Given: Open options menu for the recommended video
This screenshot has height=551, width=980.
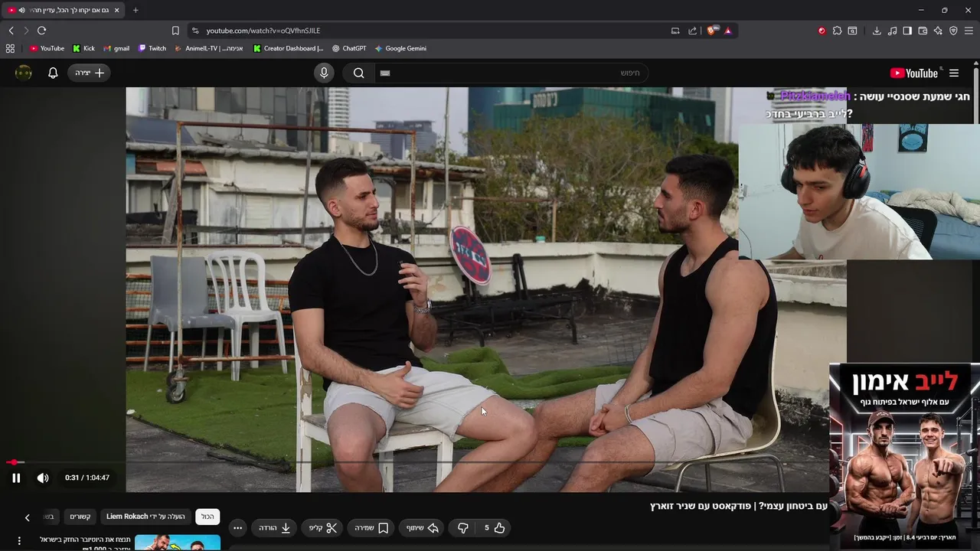Looking at the screenshot, I should tap(19, 541).
